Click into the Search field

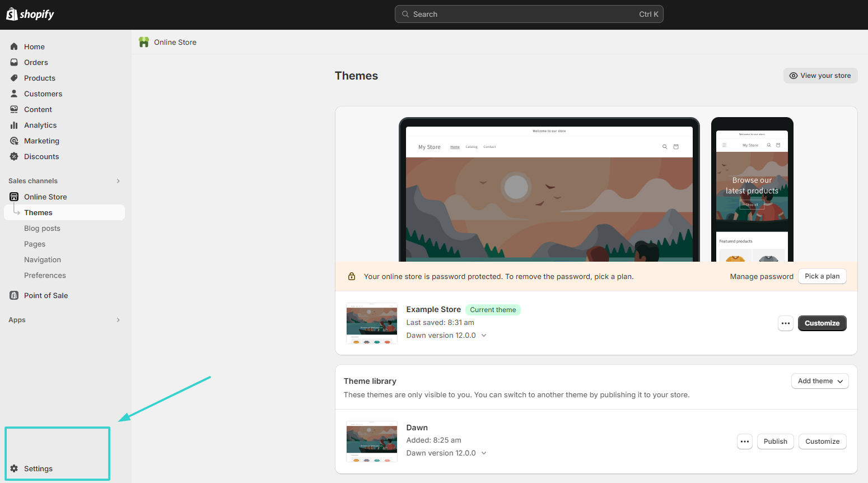point(529,14)
